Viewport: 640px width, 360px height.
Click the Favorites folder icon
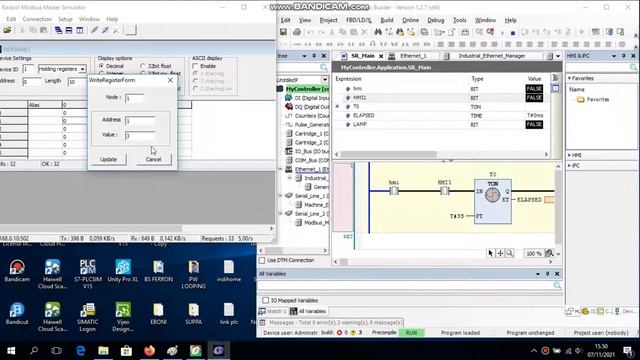pyautogui.click(x=580, y=99)
